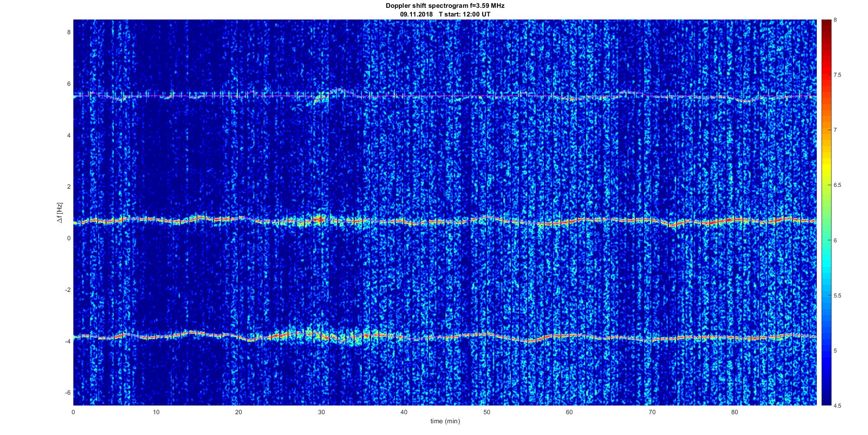The image size is (868, 435).
Task: Click the x-axis tick label '30'
Action: tap(321, 412)
